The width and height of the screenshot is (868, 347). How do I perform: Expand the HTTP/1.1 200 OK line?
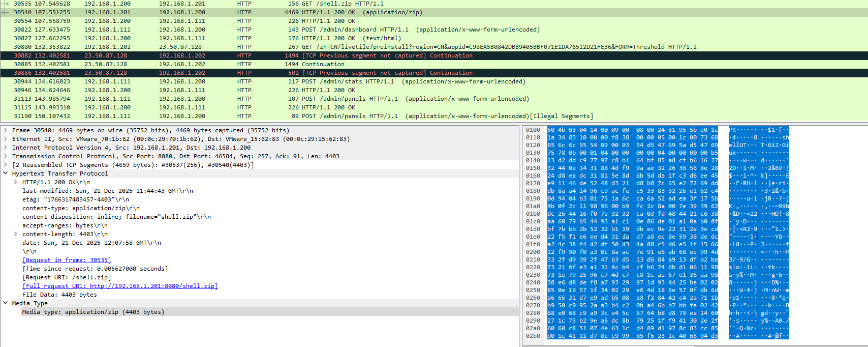pos(16,182)
